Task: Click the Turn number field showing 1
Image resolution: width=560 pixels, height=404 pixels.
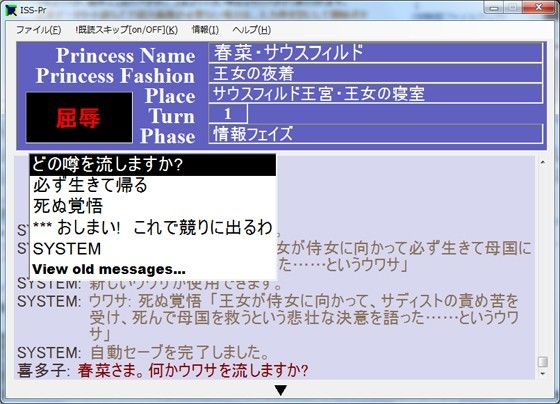Action: (228, 114)
